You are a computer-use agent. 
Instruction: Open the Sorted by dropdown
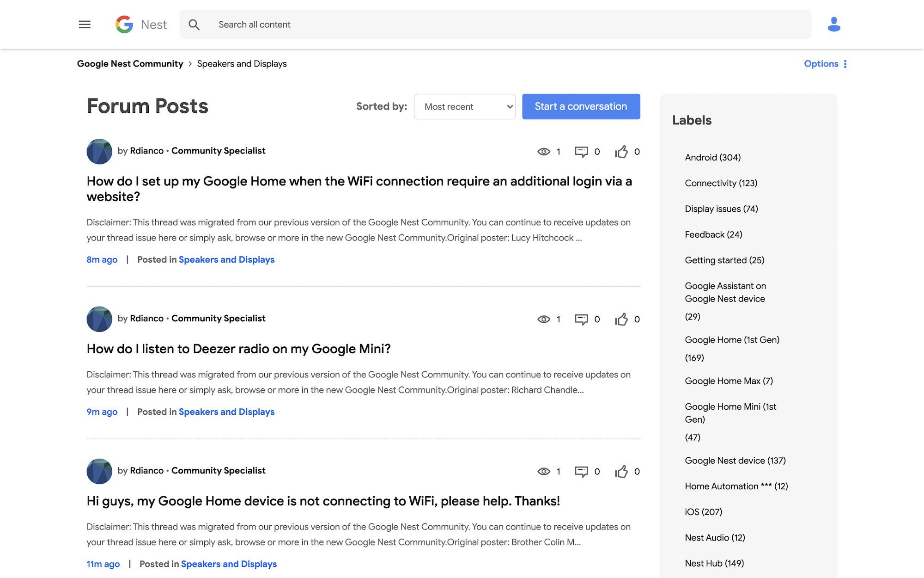464,106
